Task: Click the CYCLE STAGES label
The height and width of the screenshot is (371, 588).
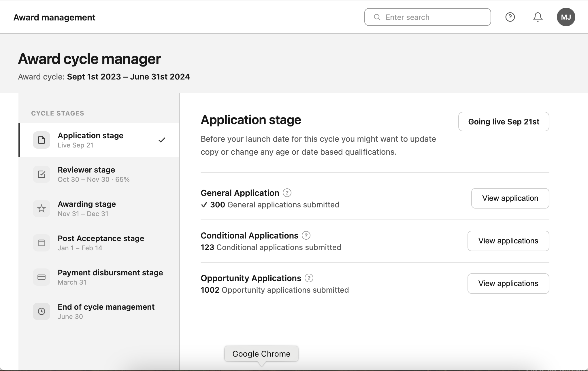Action: 58,113
